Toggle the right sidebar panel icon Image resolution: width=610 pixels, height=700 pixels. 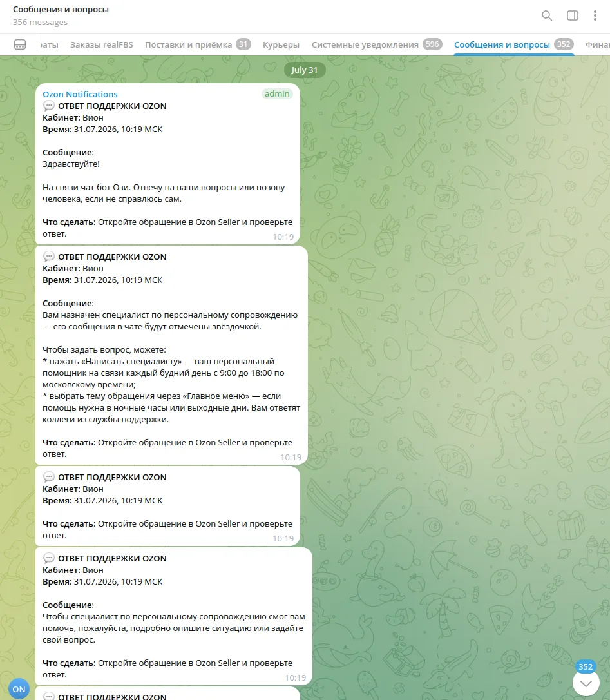pos(573,15)
